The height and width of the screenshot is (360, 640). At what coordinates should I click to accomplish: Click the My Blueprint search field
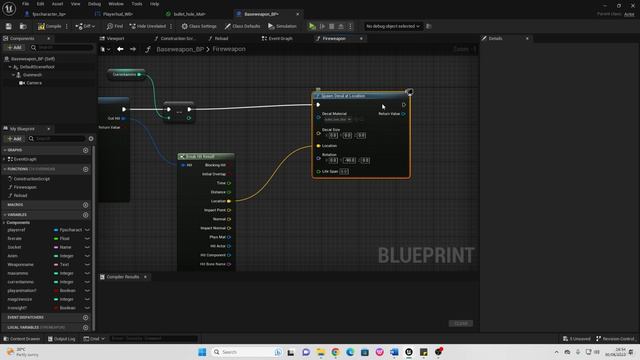(x=57, y=139)
